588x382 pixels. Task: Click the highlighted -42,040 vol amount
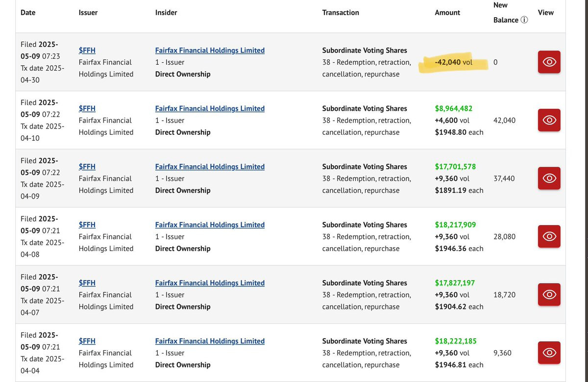coord(454,62)
